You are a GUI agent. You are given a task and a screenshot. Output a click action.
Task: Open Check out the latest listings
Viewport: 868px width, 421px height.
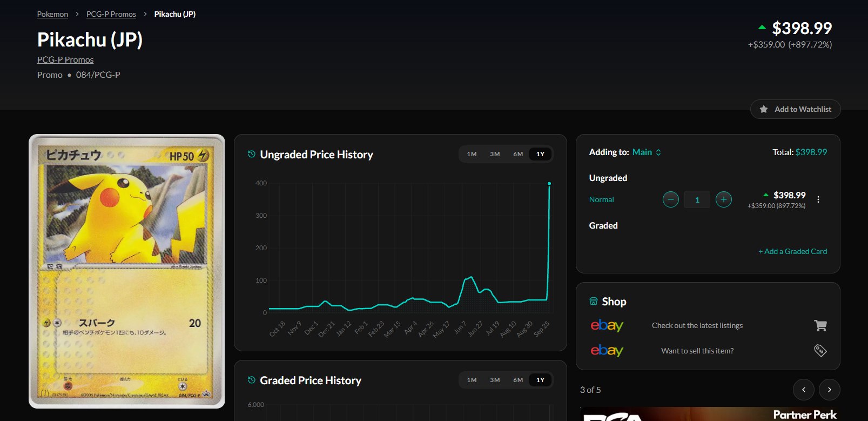coord(697,325)
